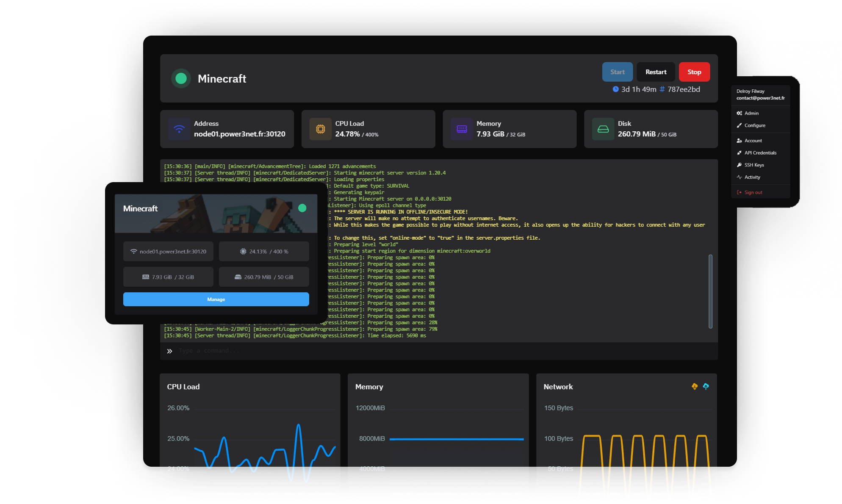Click the Minecraft card banner image

click(216, 213)
